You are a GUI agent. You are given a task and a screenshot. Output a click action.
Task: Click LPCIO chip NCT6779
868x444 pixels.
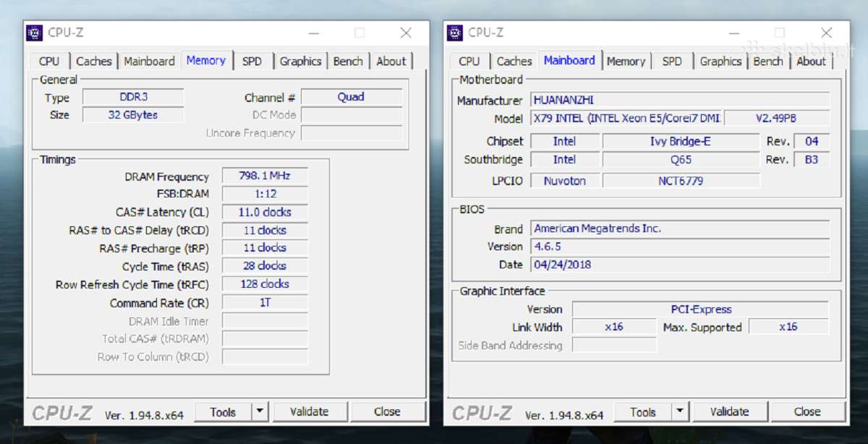681,181
